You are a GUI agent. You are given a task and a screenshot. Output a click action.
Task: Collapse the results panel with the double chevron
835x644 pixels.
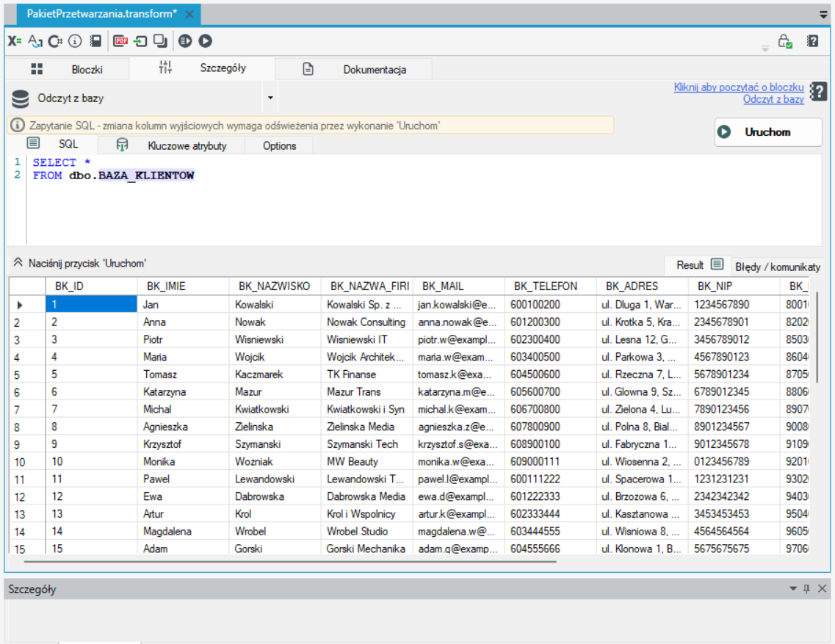click(x=18, y=263)
